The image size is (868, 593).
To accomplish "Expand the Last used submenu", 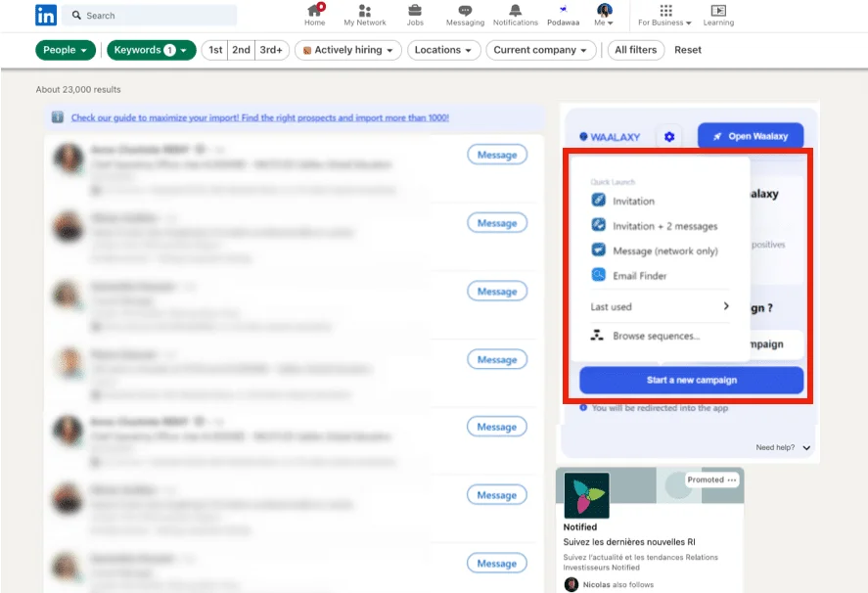I will tap(660, 306).
